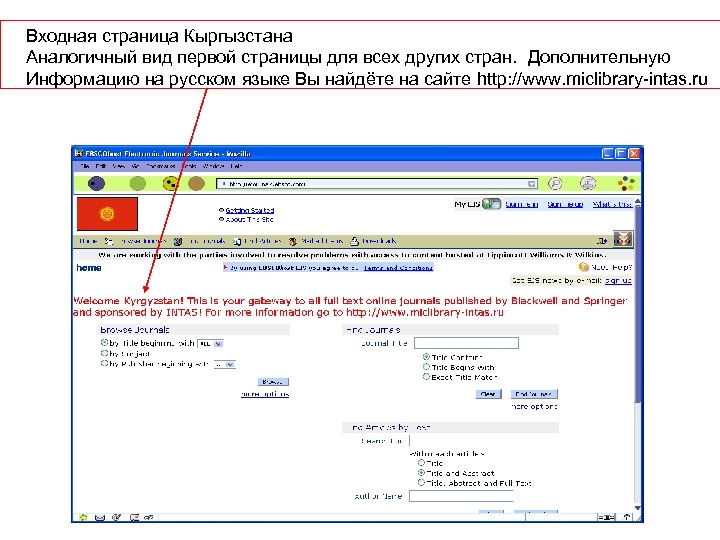Select 'Title Contains' radio button
Viewport: 720px width, 540px height.
coord(426,356)
